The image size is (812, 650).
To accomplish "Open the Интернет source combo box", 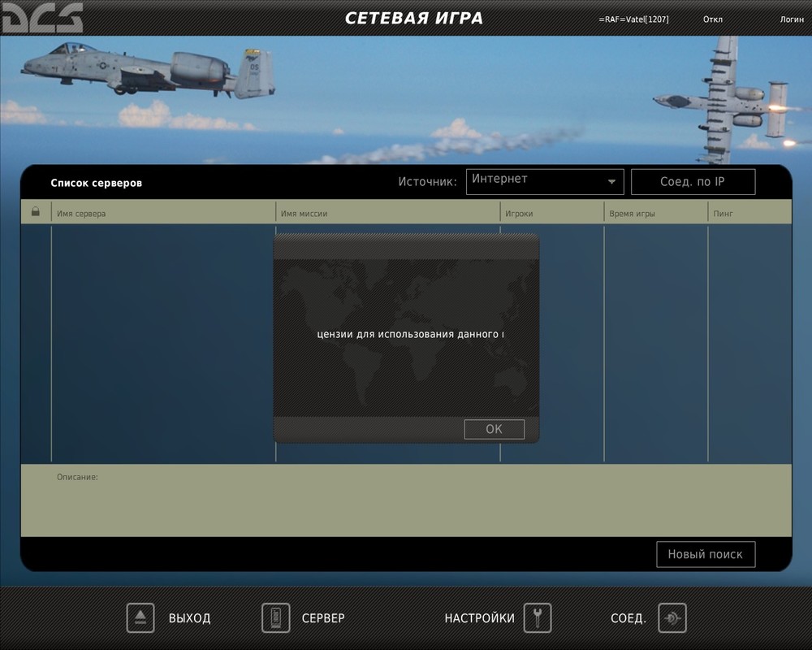I will pyautogui.click(x=545, y=182).
